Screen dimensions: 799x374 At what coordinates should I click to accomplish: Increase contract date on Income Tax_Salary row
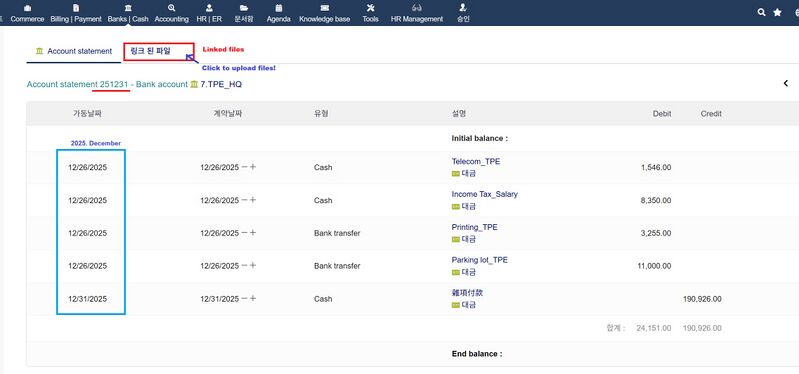[253, 200]
